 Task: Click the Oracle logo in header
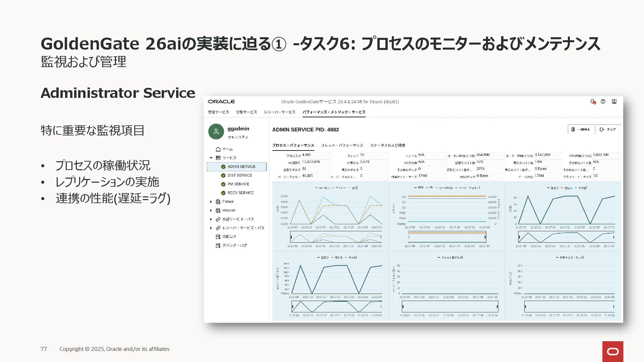[x=221, y=102]
